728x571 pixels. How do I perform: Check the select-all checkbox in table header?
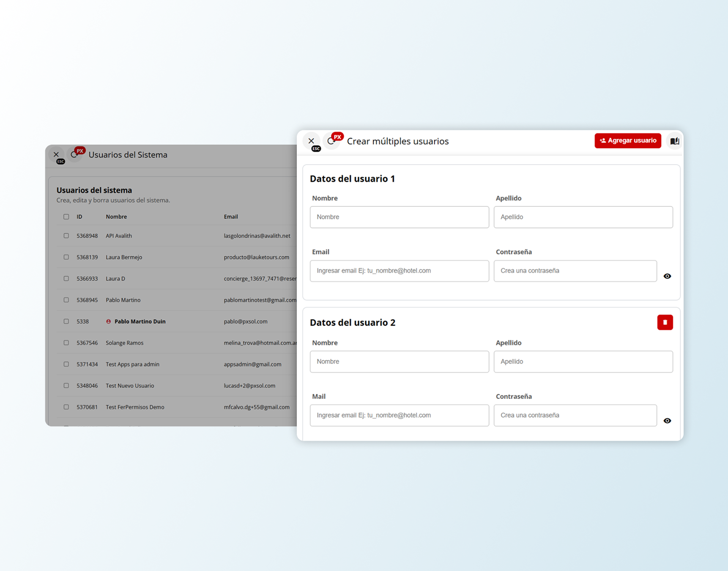pyautogui.click(x=66, y=217)
